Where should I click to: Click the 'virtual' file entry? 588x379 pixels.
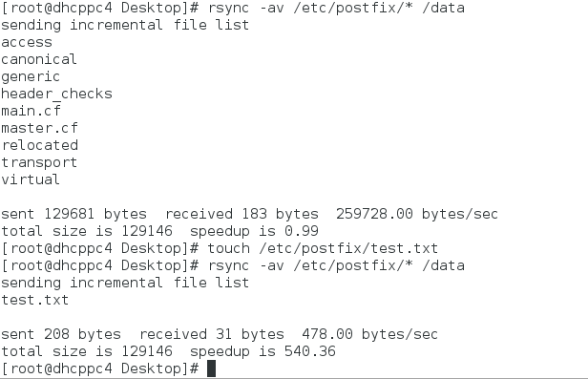(x=31, y=179)
